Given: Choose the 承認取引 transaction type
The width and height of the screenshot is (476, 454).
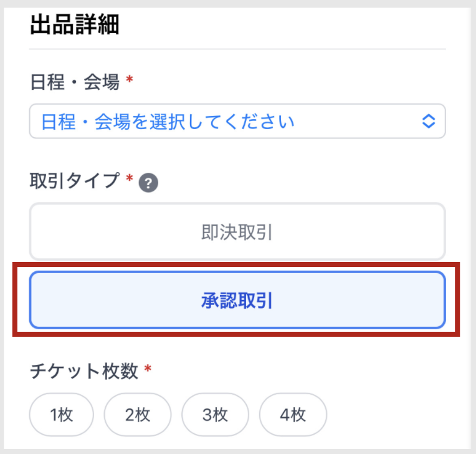Looking at the screenshot, I should pos(237,301).
